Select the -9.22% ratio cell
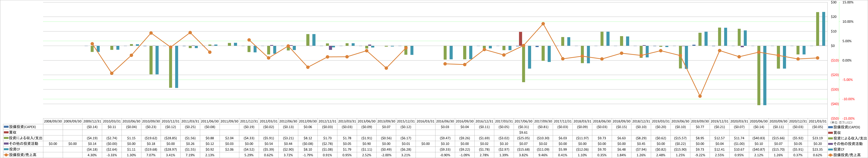 pyautogui.click(x=700, y=155)
